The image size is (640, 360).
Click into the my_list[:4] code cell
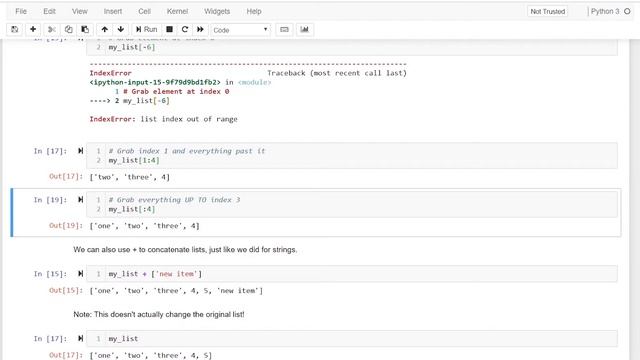pos(351,204)
